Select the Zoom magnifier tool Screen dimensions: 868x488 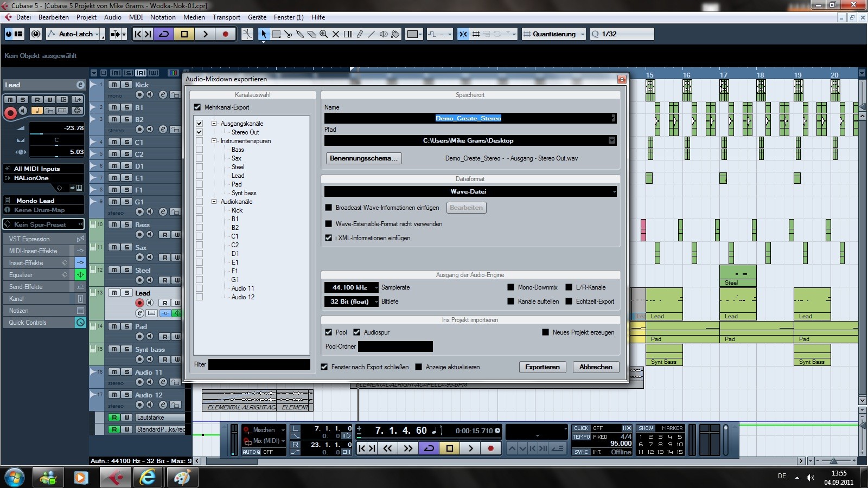(x=324, y=34)
